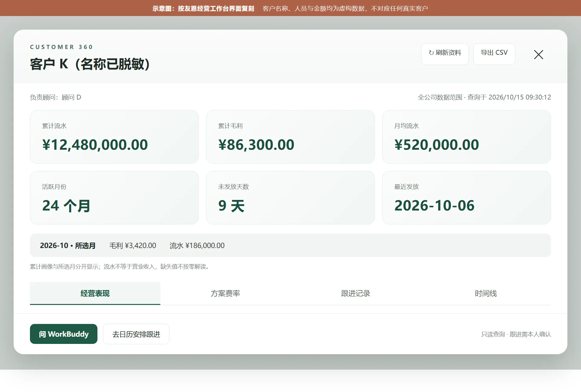
Task: Click the 刷新资料 refresh button
Action: click(445, 54)
